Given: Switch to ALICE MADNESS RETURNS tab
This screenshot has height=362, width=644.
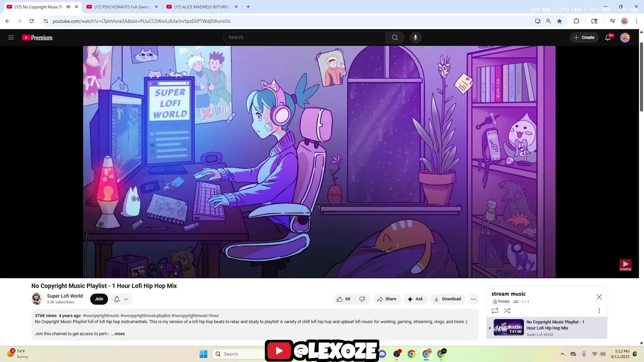Looking at the screenshot, I should point(202,7).
